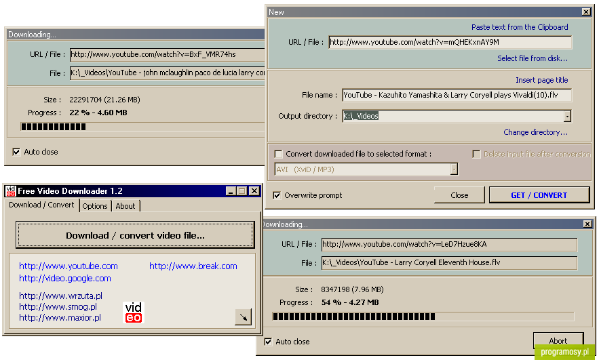This screenshot has width=599, height=364.
Task: Toggle Auto close in the 54 % download window
Action: click(x=268, y=342)
